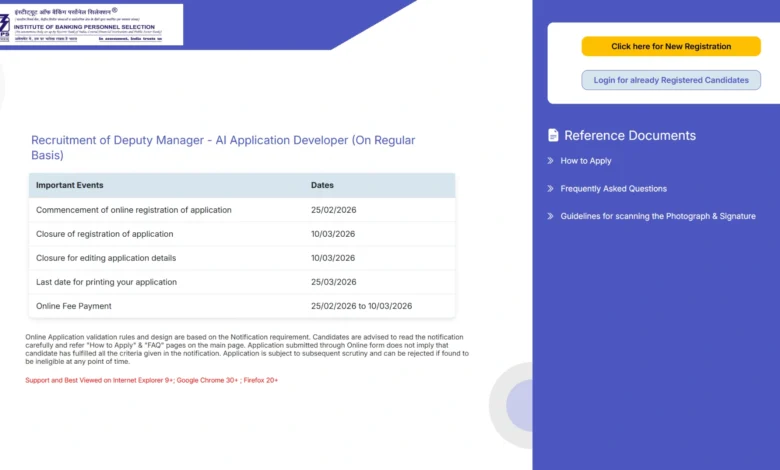Screen dimensions: 780x470
Task: Click the red browser support notice text
Action: (151, 380)
